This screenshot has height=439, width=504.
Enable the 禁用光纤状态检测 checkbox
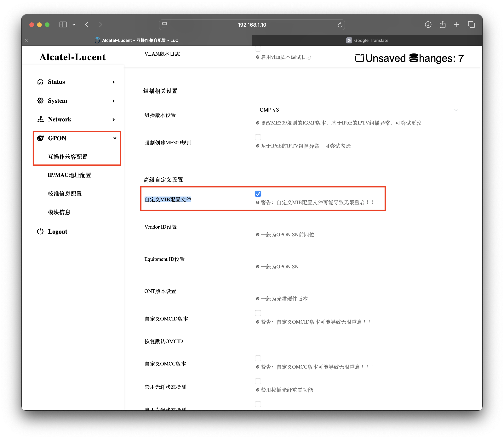(x=258, y=381)
